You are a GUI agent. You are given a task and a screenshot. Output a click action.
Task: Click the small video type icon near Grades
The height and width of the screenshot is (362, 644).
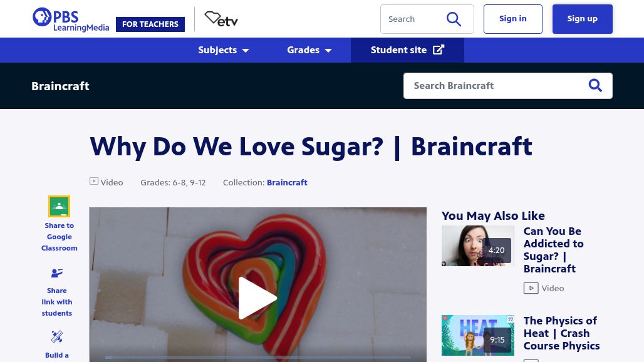94,181
